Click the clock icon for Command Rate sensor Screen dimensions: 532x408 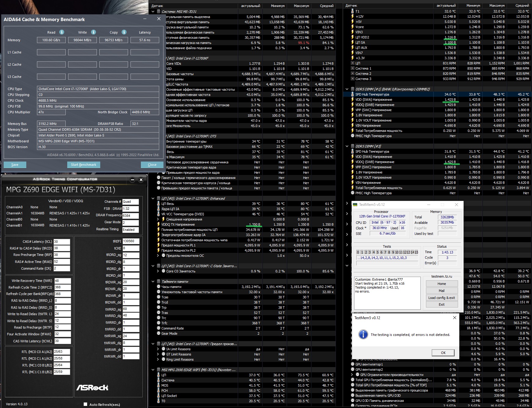pos(158,328)
